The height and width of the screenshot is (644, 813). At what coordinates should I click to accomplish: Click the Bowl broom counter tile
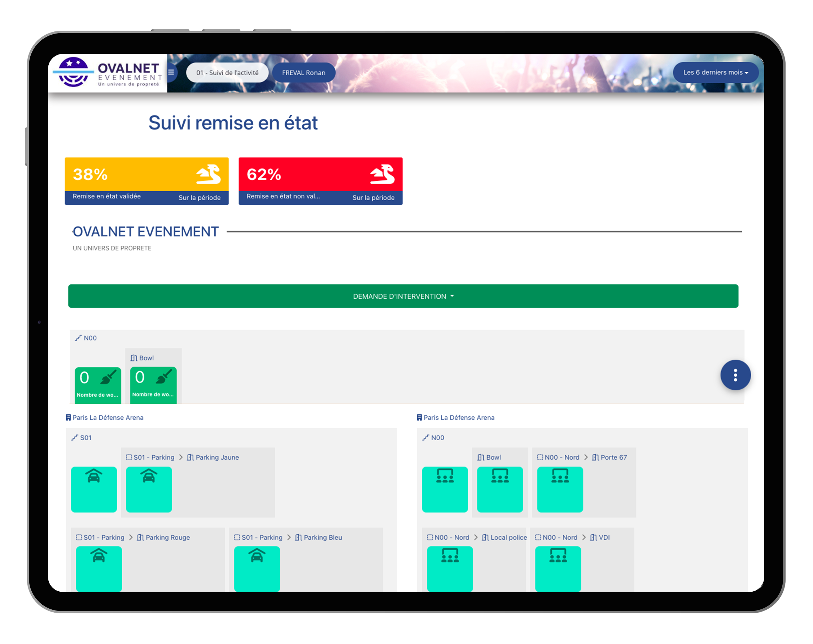(x=153, y=385)
